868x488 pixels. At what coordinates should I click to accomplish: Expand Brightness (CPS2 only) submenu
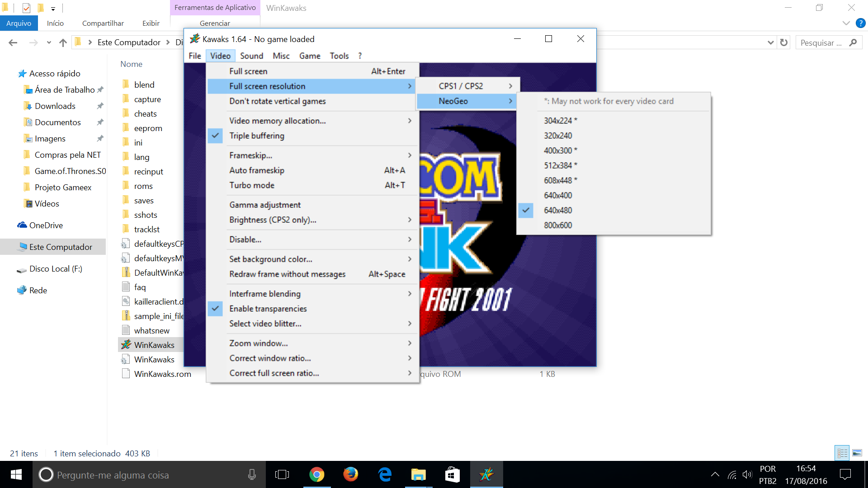pyautogui.click(x=312, y=220)
